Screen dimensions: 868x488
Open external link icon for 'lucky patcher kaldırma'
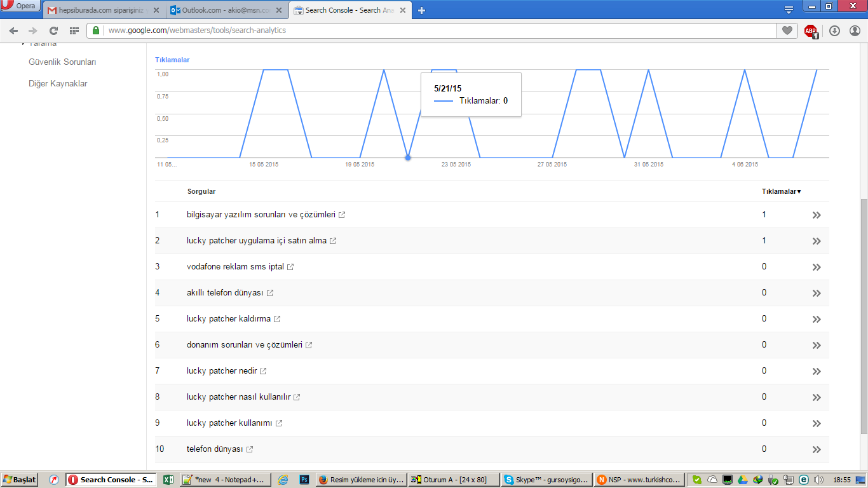[277, 319]
